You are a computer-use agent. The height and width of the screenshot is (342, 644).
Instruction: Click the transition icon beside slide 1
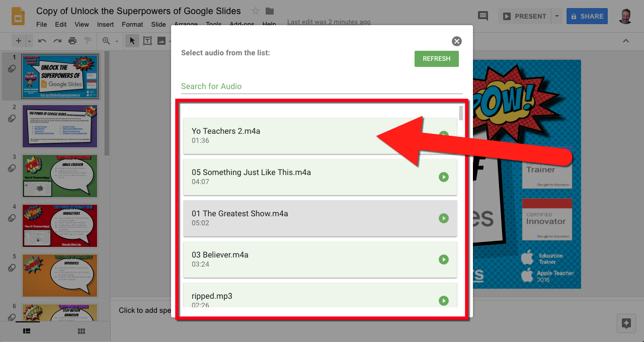tap(12, 69)
